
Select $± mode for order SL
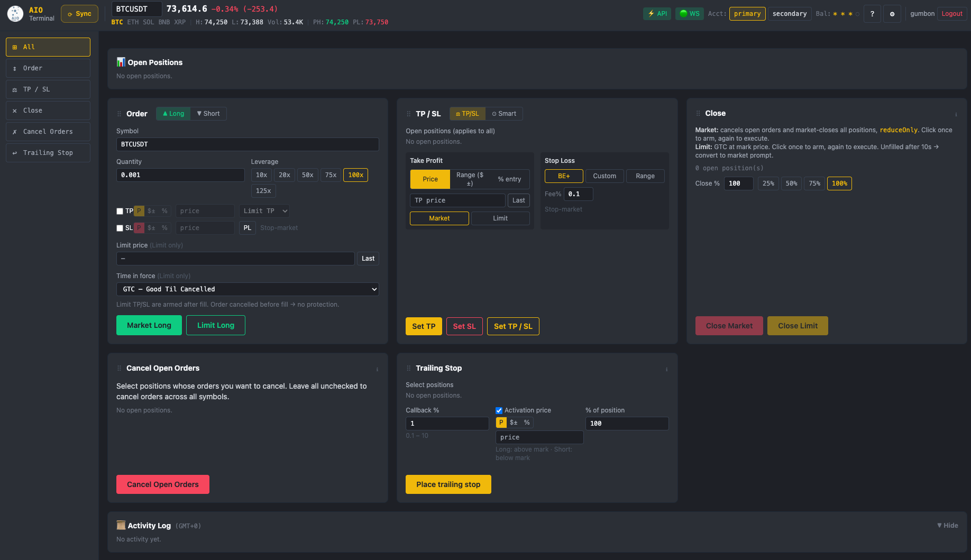[x=151, y=228]
